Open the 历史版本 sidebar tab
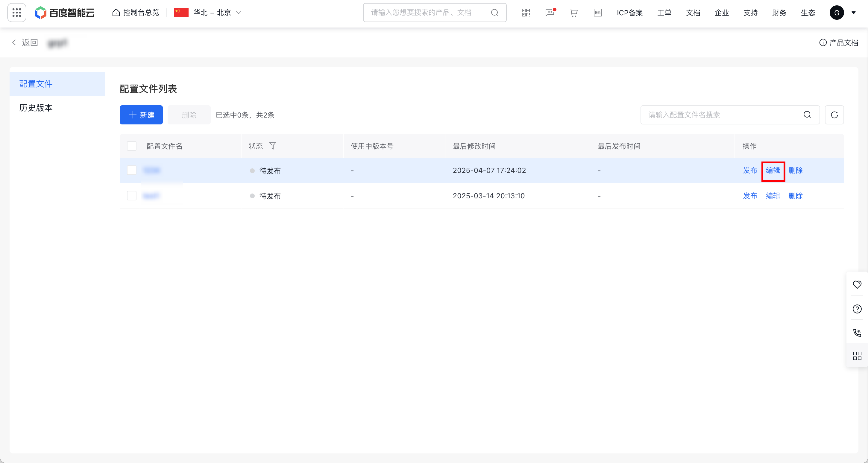This screenshot has width=868, height=463. [36, 108]
